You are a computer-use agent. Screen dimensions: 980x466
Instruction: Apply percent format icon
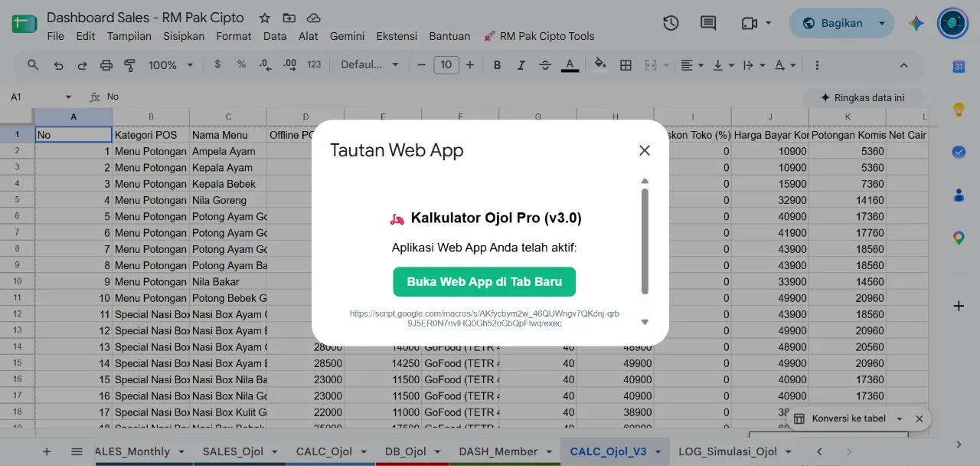pos(241,65)
